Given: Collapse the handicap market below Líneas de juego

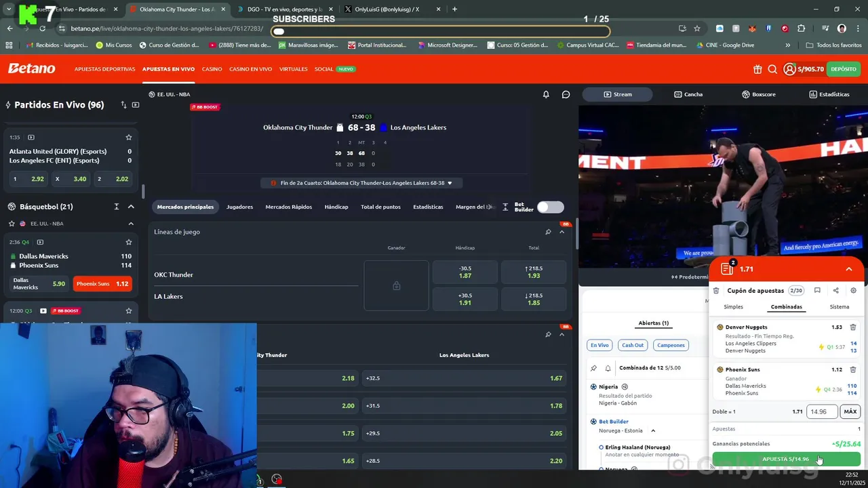Looking at the screenshot, I should [x=561, y=334].
